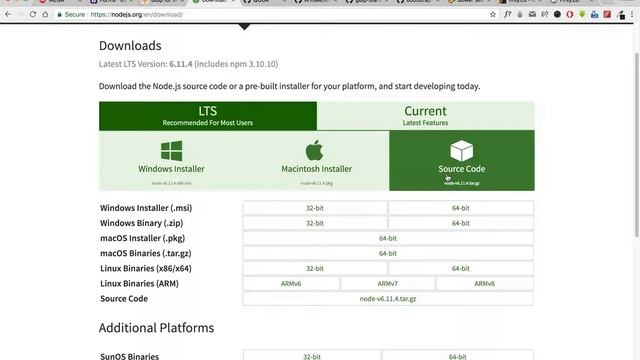Go back using the browser back arrow
Image resolution: width=640 pixels, height=360 pixels.
coord(8,14)
